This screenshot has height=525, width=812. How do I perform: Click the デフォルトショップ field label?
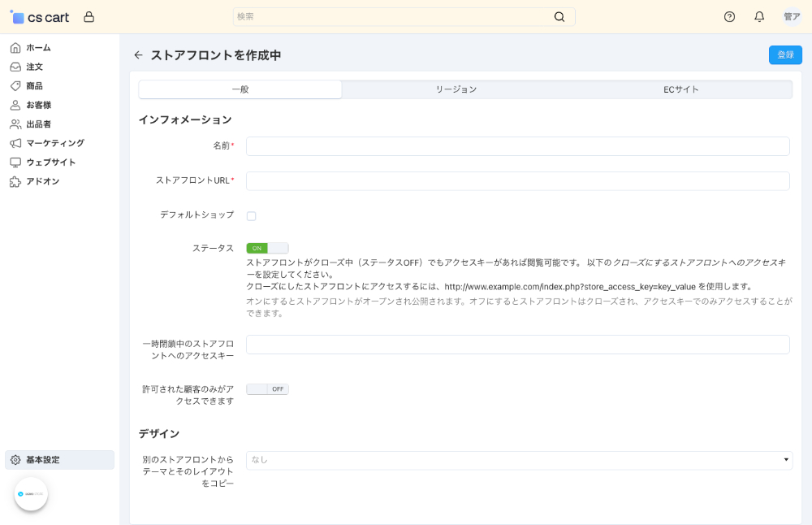click(197, 215)
